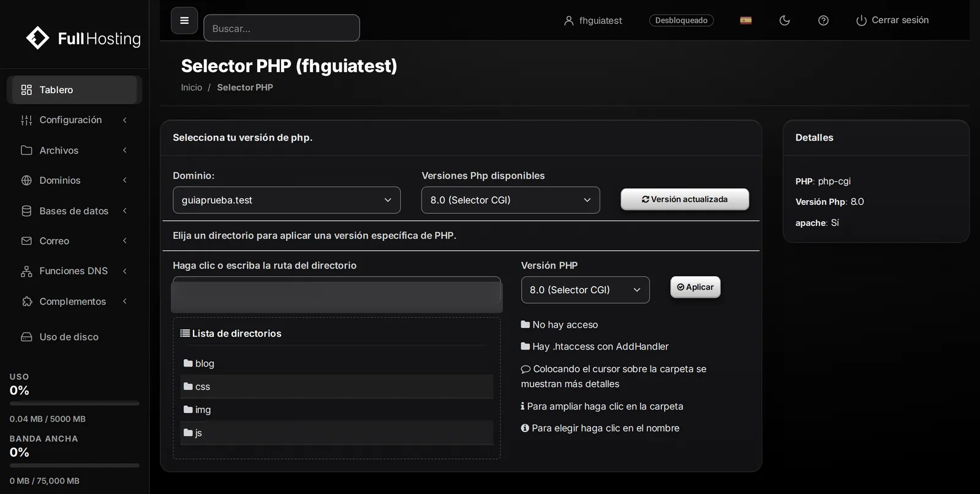Open the Versión PHP directory dropdown
Image resolution: width=980 pixels, height=494 pixels.
tap(586, 290)
